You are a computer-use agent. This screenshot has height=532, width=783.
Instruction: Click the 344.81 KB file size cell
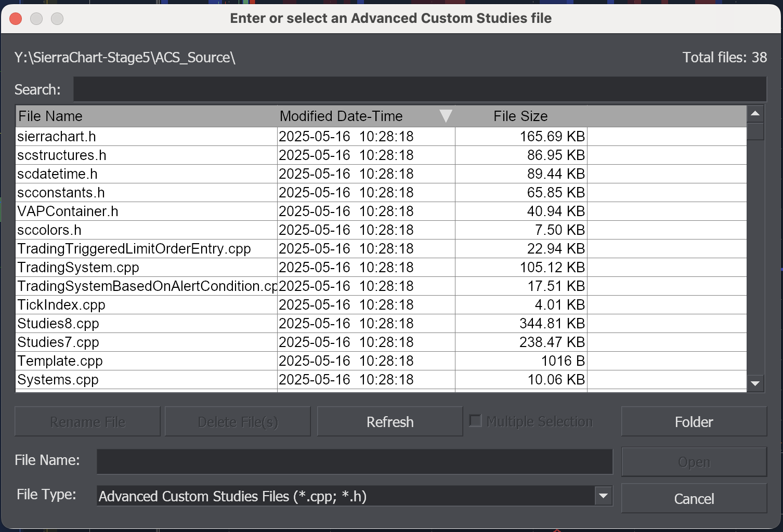(x=521, y=324)
